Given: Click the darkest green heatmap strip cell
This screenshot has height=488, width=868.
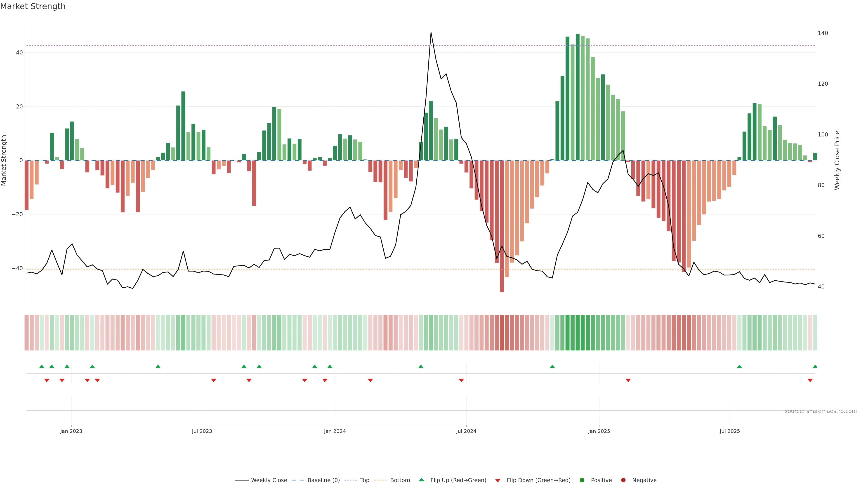Looking at the screenshot, I should point(578,332).
